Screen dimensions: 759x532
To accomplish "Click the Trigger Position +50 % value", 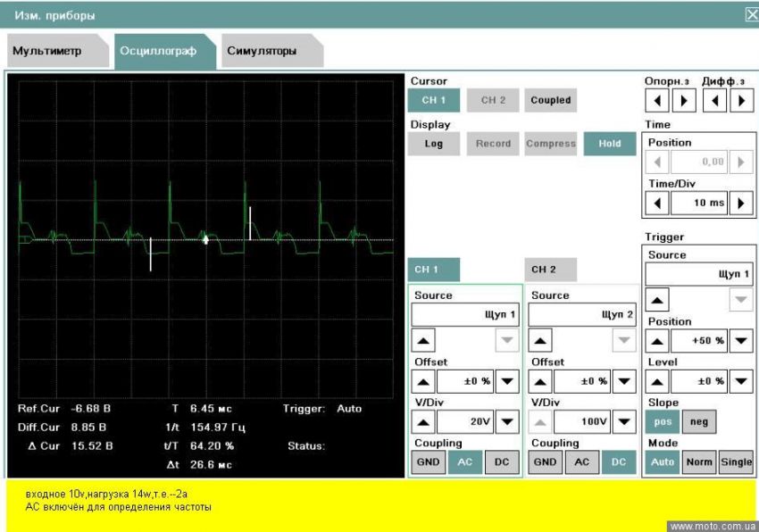I will (x=699, y=341).
